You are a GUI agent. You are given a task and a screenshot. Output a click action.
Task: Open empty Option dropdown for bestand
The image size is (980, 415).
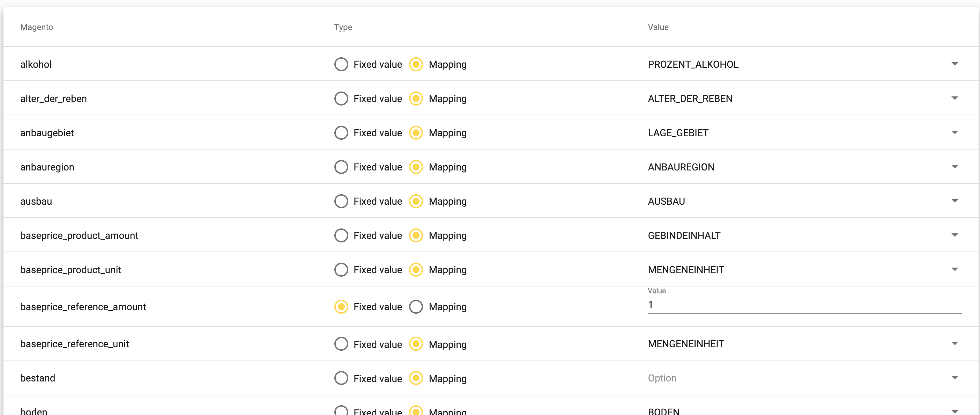point(804,378)
